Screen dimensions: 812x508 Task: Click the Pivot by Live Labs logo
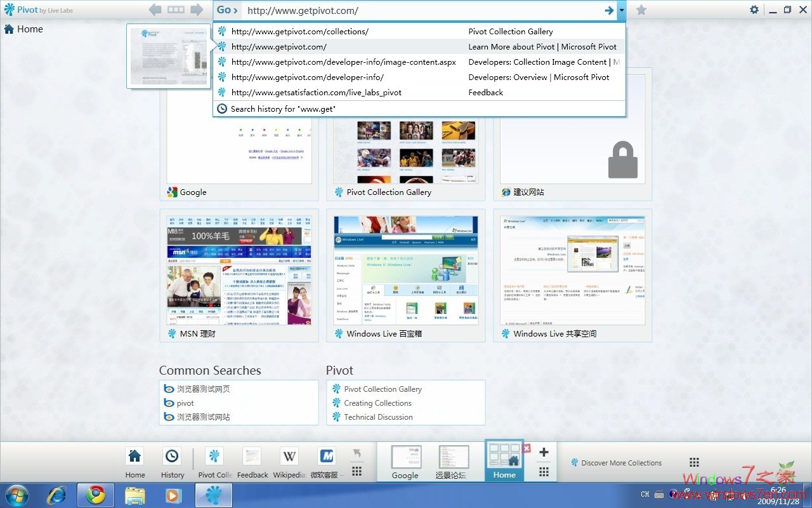click(38, 10)
